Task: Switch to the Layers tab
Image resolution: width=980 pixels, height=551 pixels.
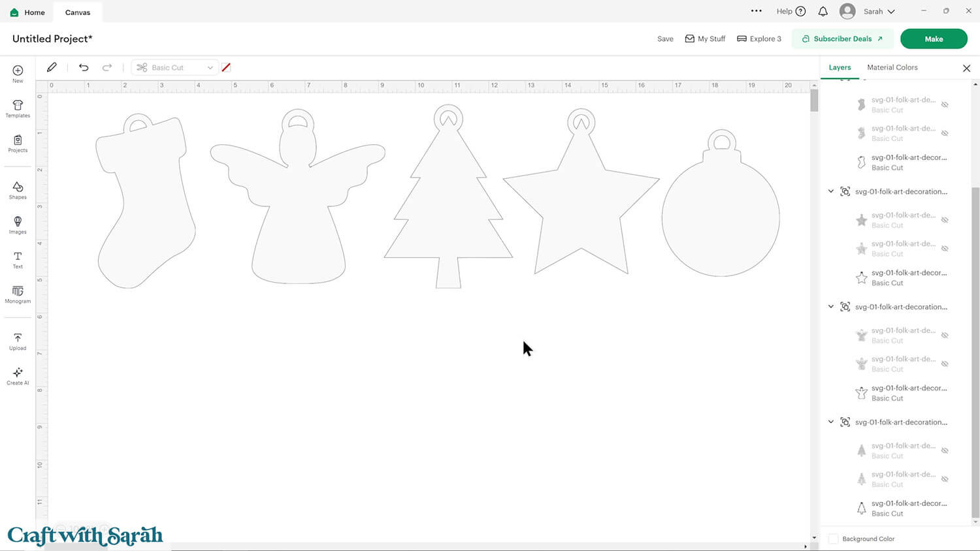Action: click(x=840, y=67)
